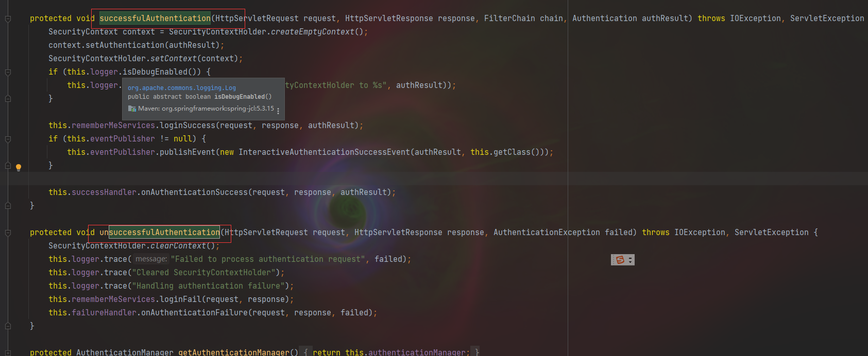Viewport: 868px width, 356px height.
Task: Click the Maven library icon in popup
Action: [x=132, y=109]
